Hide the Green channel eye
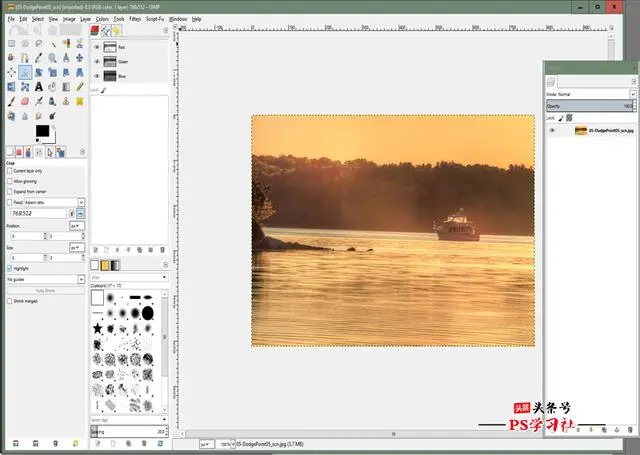The width and height of the screenshot is (640, 455). coord(97,62)
